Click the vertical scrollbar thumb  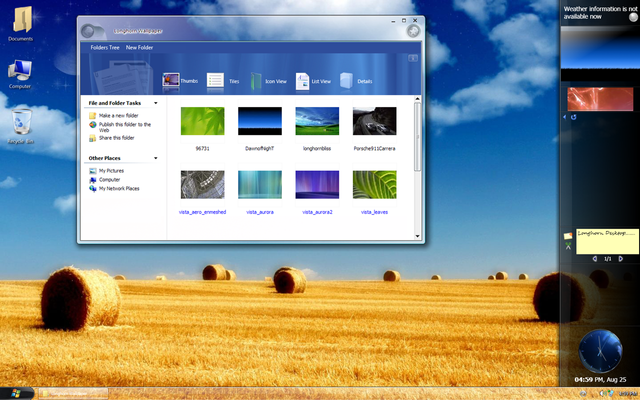[417, 137]
